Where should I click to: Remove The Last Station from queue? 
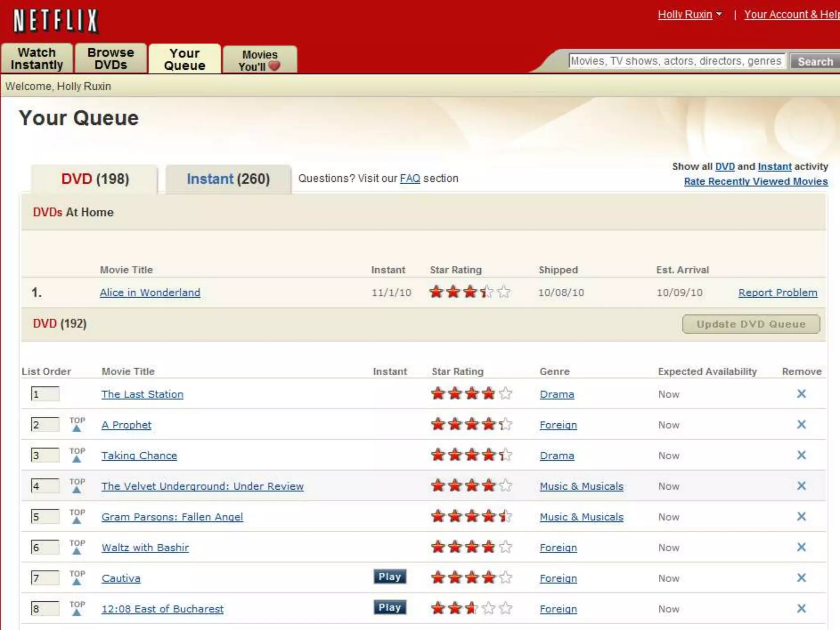coord(801,394)
